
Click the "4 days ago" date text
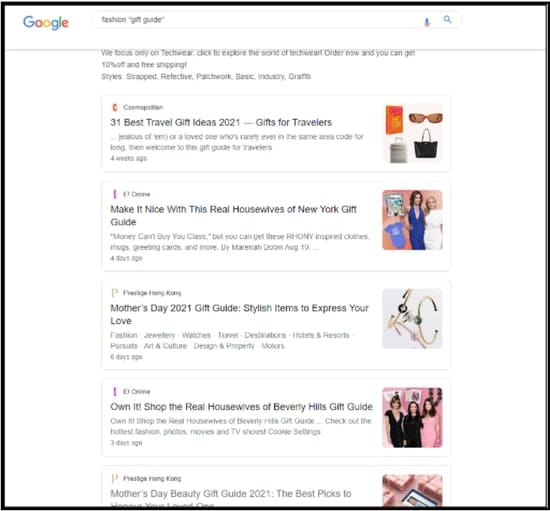[126, 258]
